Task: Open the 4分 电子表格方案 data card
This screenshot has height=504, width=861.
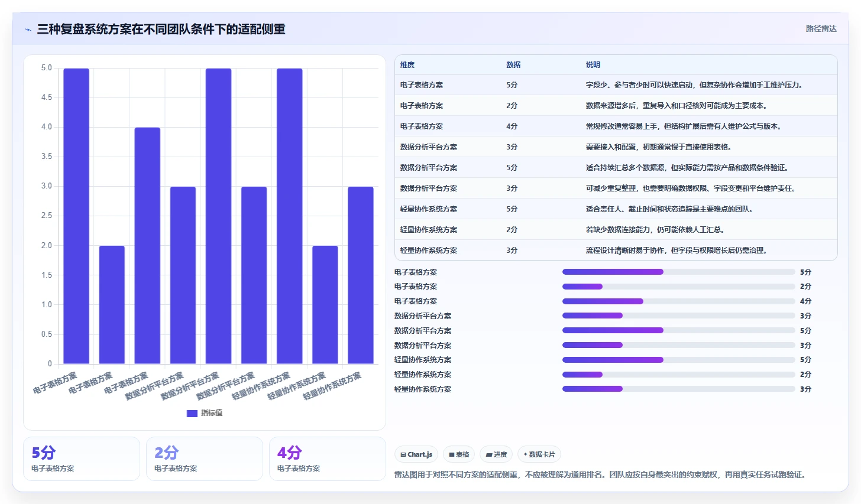Action: [x=328, y=459]
